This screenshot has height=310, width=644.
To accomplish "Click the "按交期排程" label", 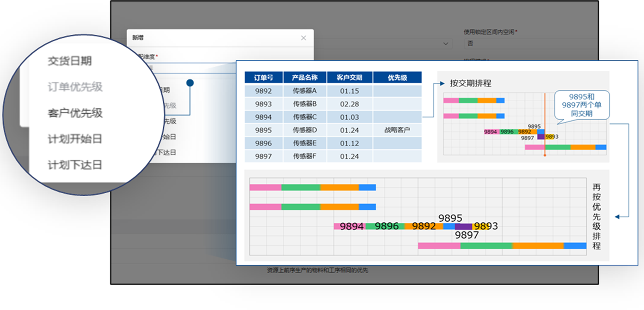I will [x=471, y=83].
